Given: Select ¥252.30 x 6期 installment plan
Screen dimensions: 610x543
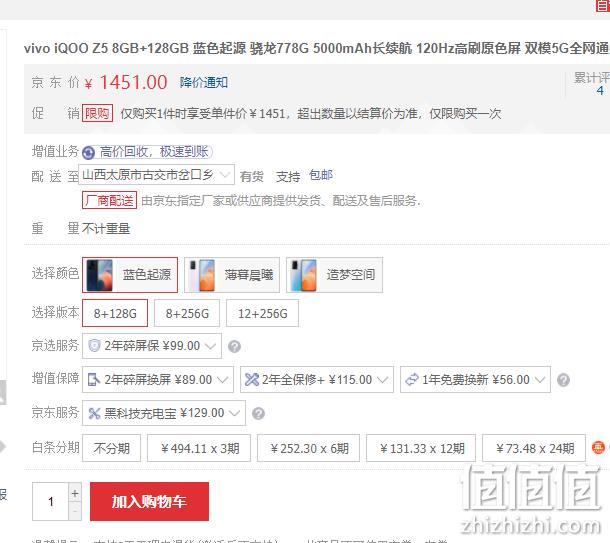Looking at the screenshot, I should coord(309,448).
